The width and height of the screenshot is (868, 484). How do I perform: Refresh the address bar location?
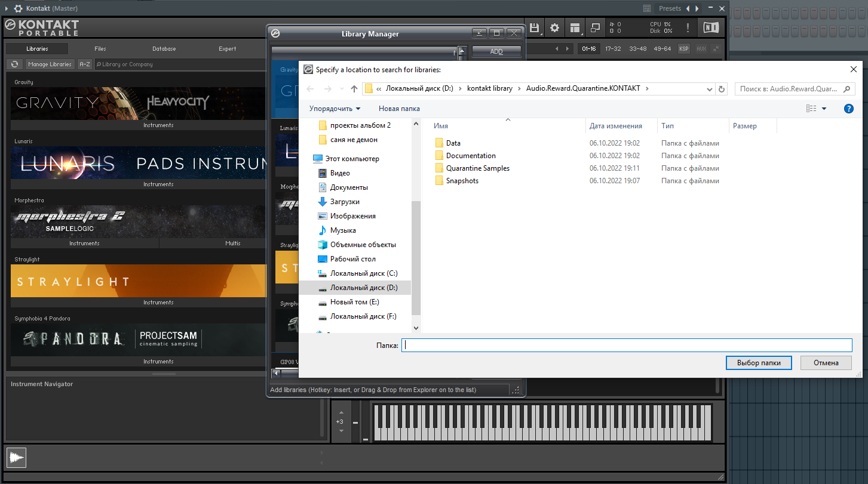pyautogui.click(x=722, y=89)
